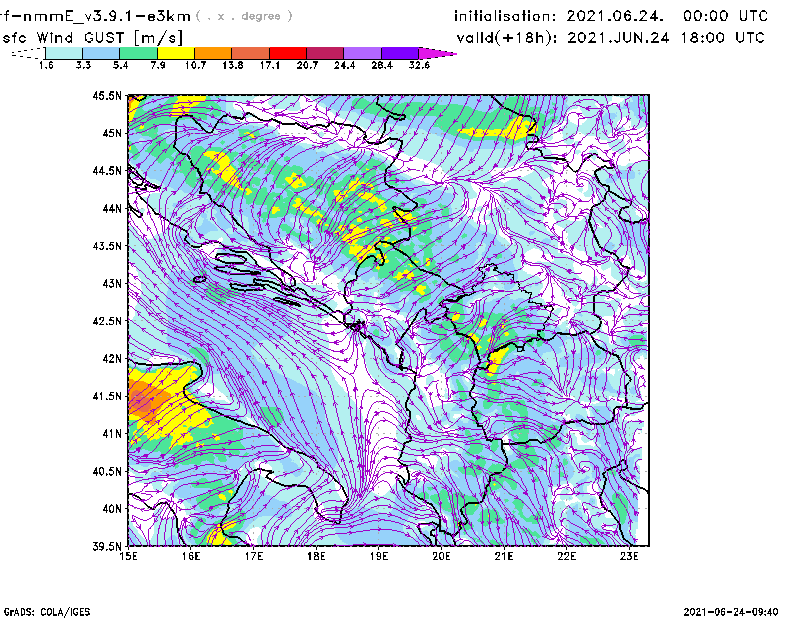Click the salmon legend swatch after 13.8
Viewport: 800px width, 618px height.
click(x=251, y=53)
